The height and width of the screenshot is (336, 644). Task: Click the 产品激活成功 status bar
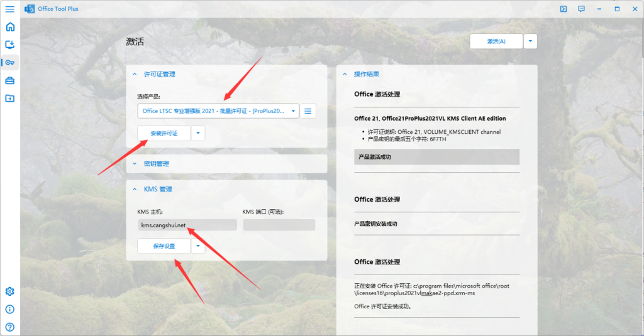[x=436, y=157]
